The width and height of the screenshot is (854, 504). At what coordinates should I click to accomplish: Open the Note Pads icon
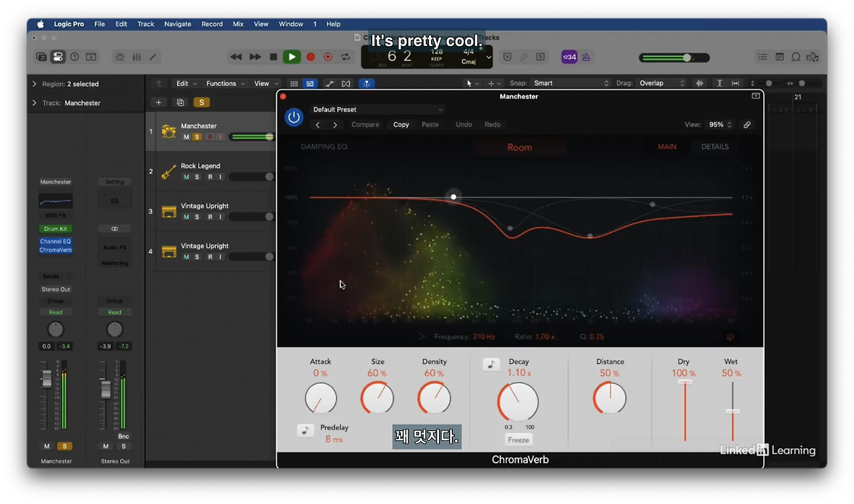[779, 57]
